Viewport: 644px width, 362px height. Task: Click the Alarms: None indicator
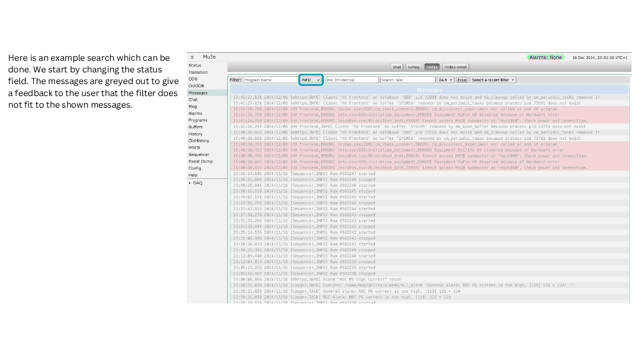coord(546,57)
